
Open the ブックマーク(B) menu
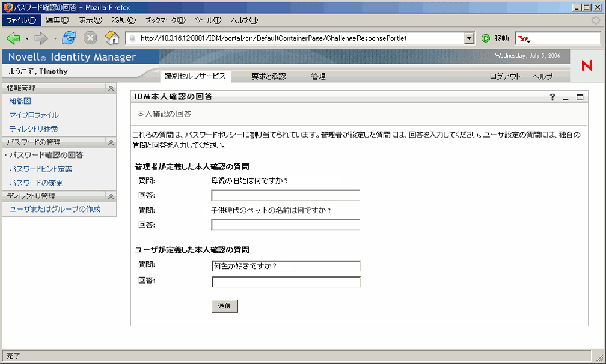pos(165,20)
